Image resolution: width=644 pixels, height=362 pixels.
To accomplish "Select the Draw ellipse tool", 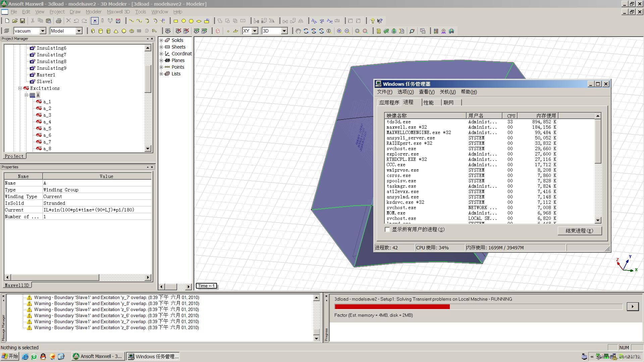I will coord(199,21).
